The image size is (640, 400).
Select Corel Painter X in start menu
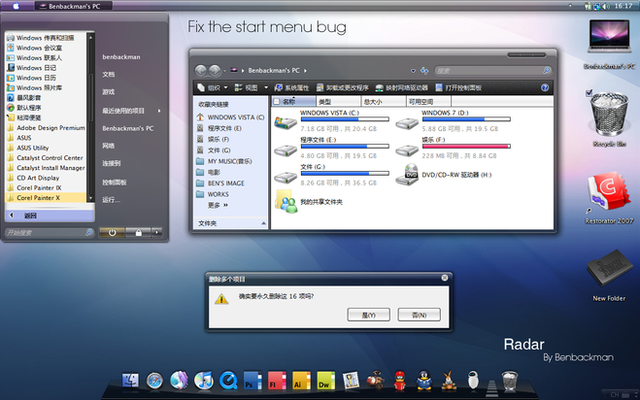(x=46, y=198)
